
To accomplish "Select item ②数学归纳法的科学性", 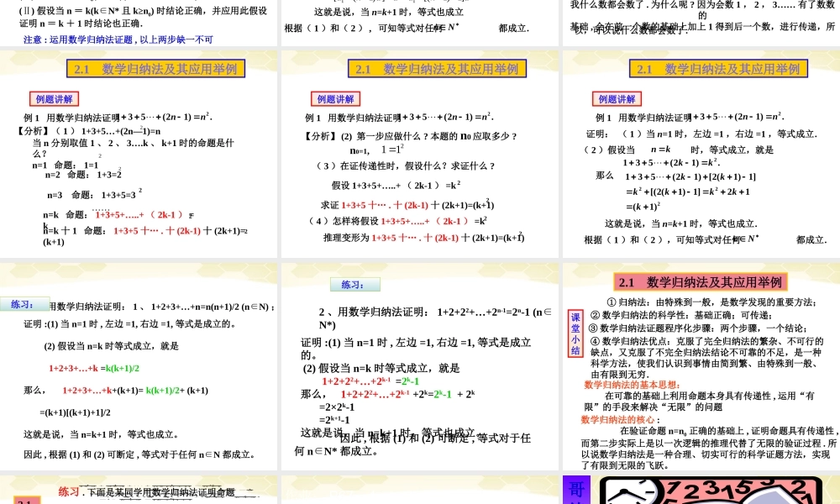I will click(680, 315).
